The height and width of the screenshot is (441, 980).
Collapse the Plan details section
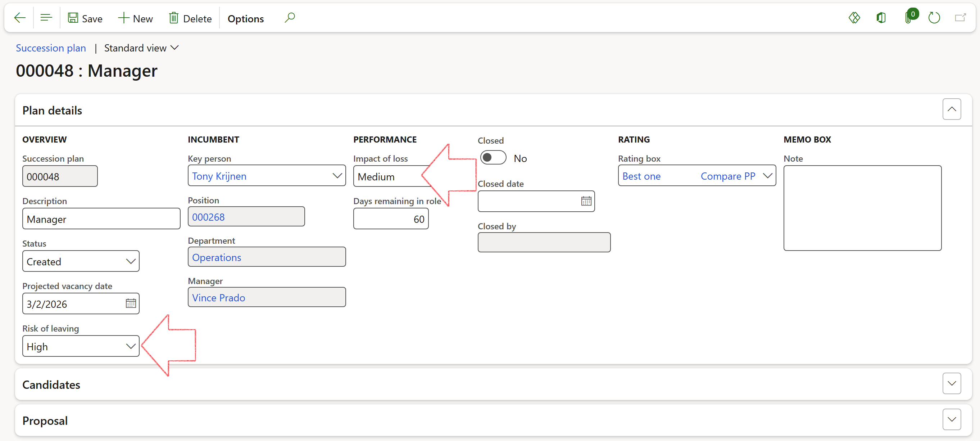point(952,109)
